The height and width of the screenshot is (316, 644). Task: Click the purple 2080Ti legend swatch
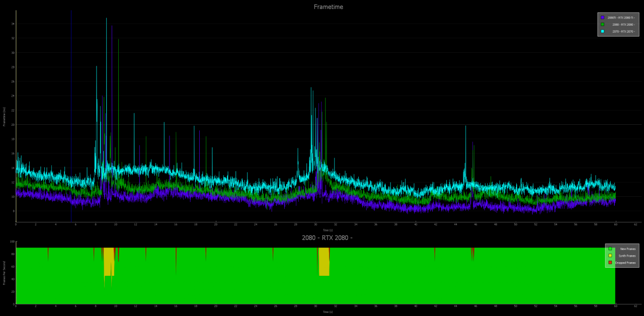click(x=602, y=18)
